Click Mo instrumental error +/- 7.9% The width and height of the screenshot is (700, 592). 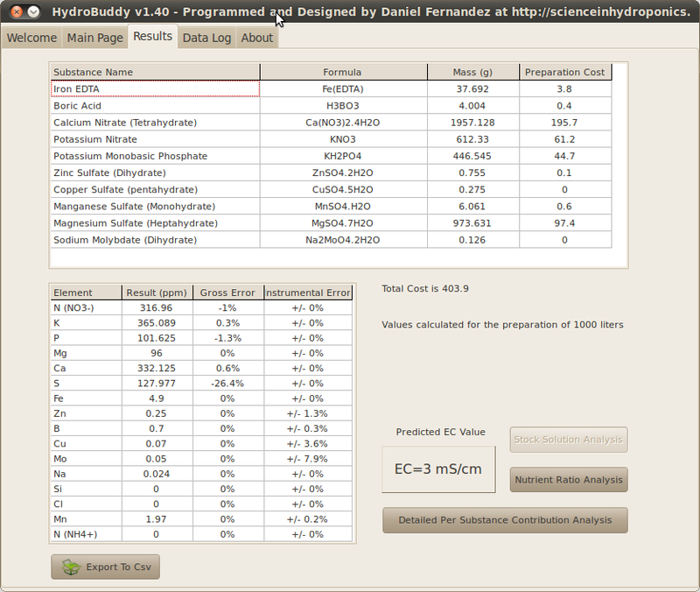[x=308, y=459]
